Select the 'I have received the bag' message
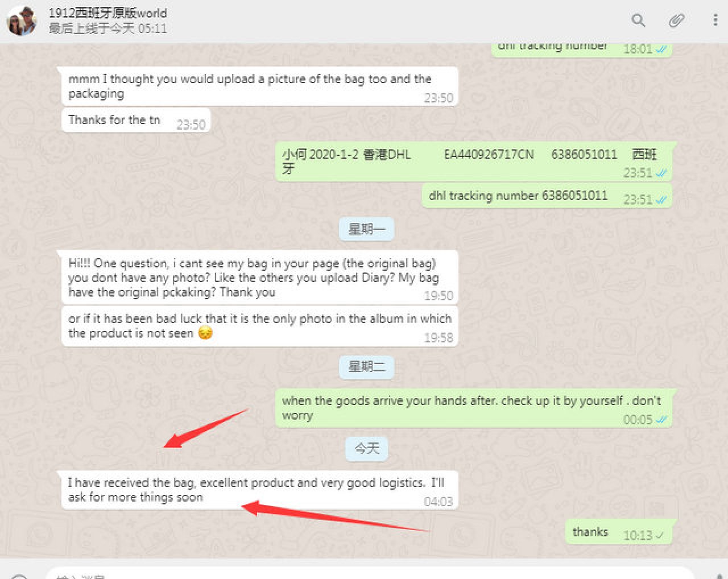 click(x=259, y=490)
